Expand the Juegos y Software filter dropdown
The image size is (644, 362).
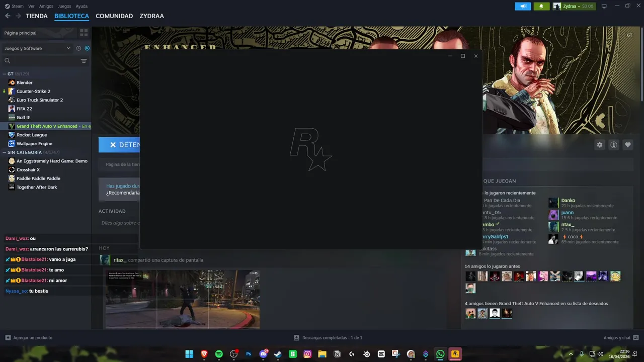(x=38, y=48)
